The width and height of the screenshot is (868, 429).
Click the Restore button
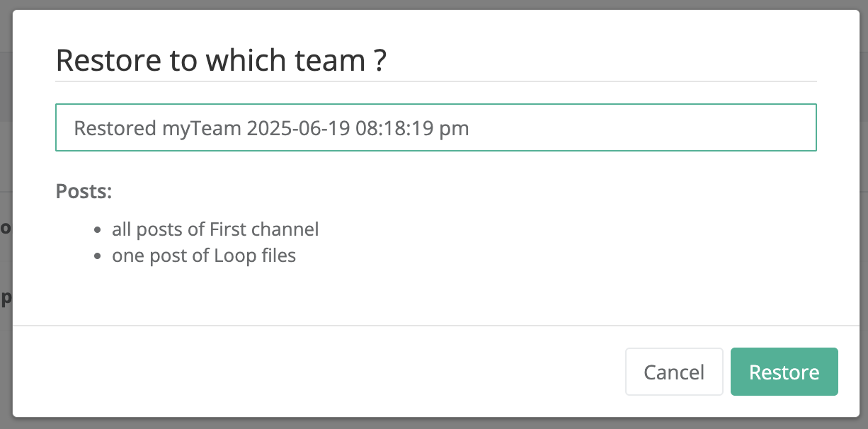coord(784,371)
